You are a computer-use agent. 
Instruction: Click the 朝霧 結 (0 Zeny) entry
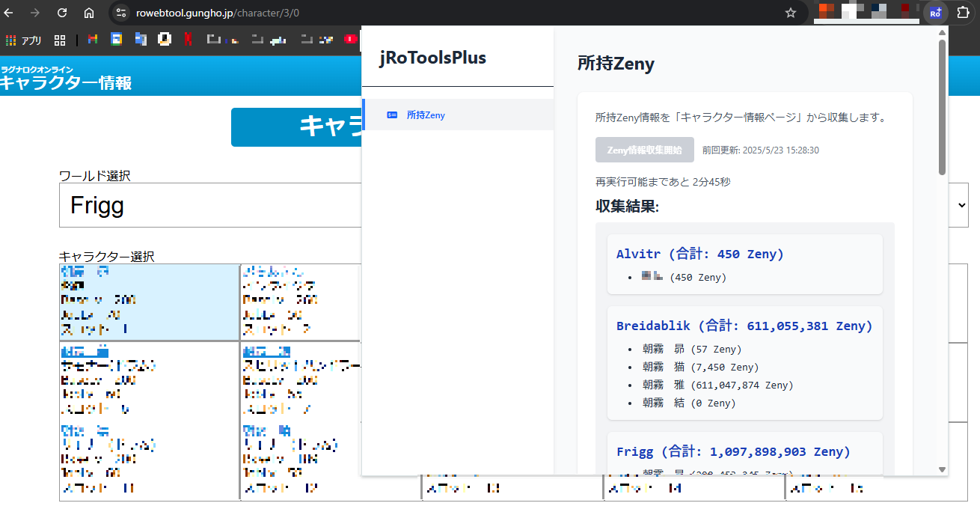coord(688,403)
